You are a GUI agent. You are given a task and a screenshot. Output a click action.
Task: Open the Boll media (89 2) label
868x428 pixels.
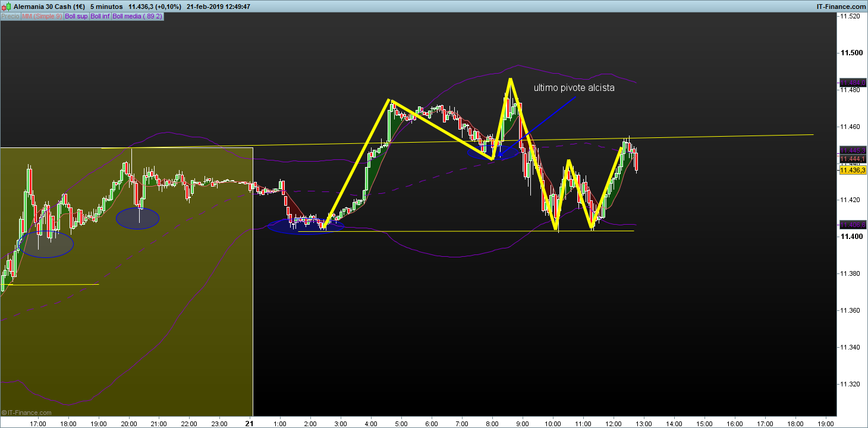pos(137,16)
